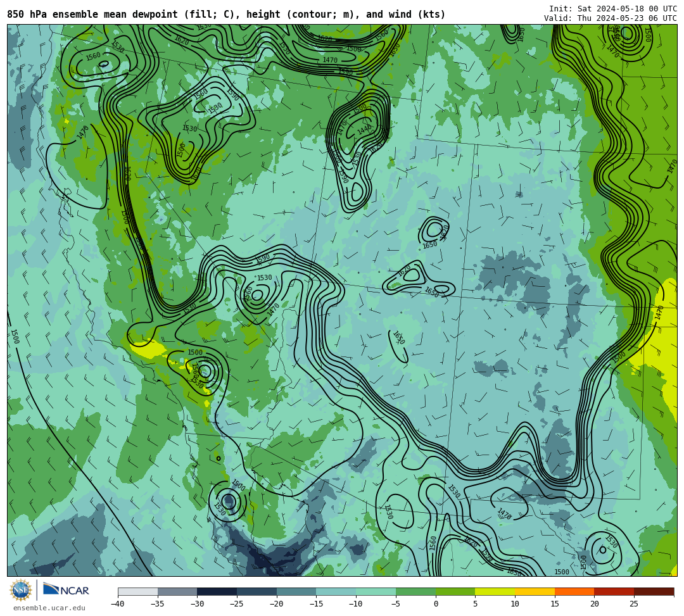Pick the grey-teal -20 to -15 colorbar swatch
This screenshot has width=684, height=616.
pyautogui.click(x=296, y=591)
